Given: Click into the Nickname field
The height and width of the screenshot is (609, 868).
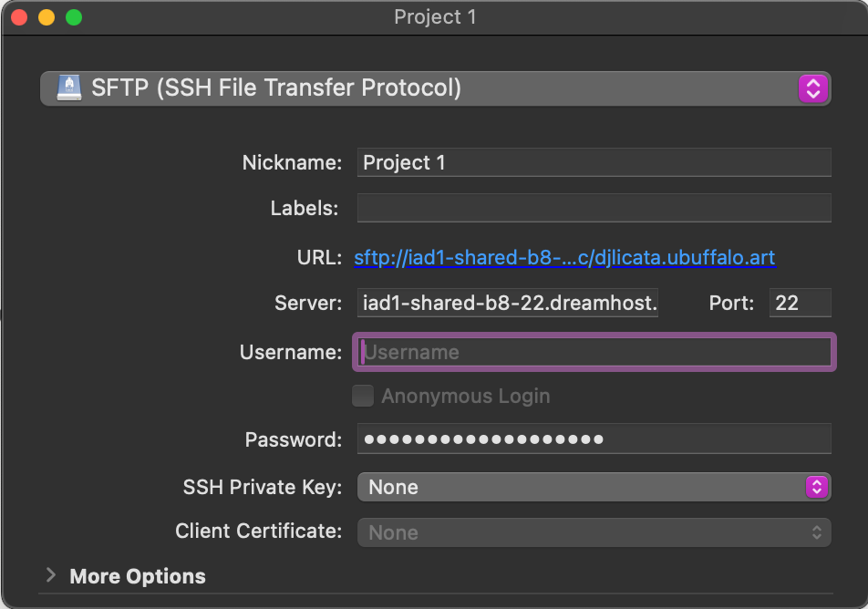Looking at the screenshot, I should (x=593, y=163).
